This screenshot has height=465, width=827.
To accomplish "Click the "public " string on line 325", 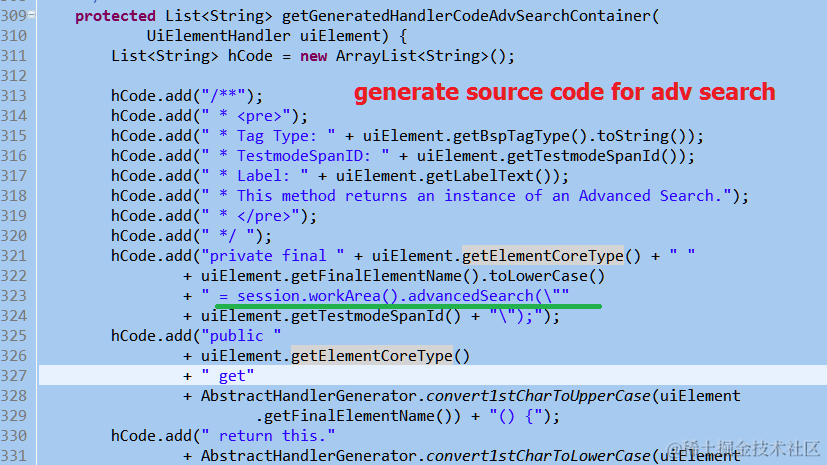I will point(241,336).
